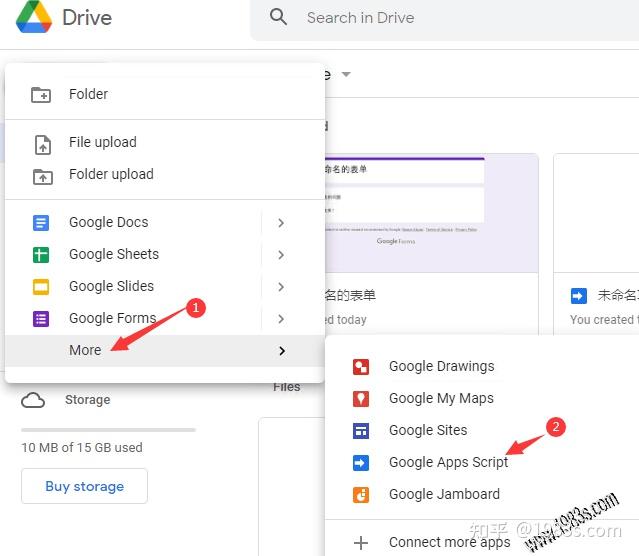The height and width of the screenshot is (556, 639).
Task: Click the Apps Script icon on file card
Action: pyautogui.click(x=579, y=296)
